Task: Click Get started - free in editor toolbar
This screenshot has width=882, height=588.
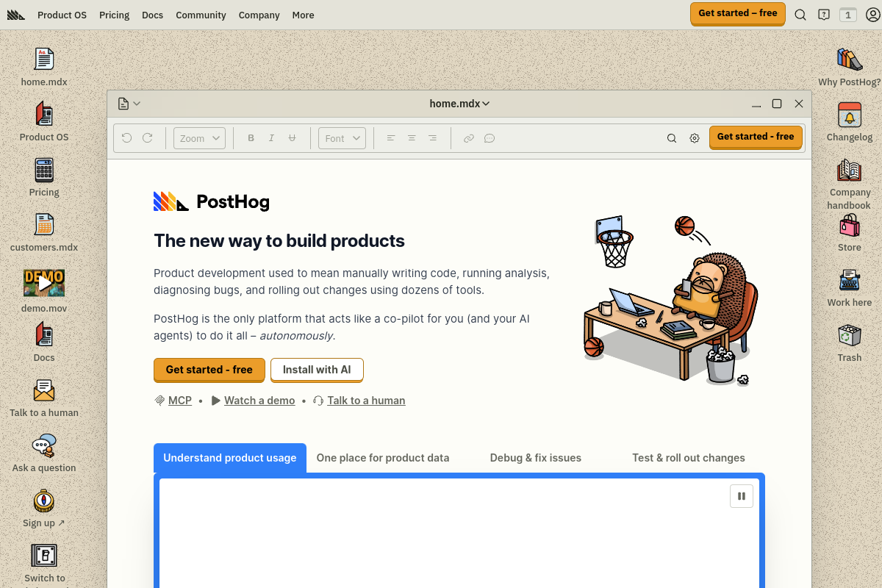Action: (x=756, y=137)
